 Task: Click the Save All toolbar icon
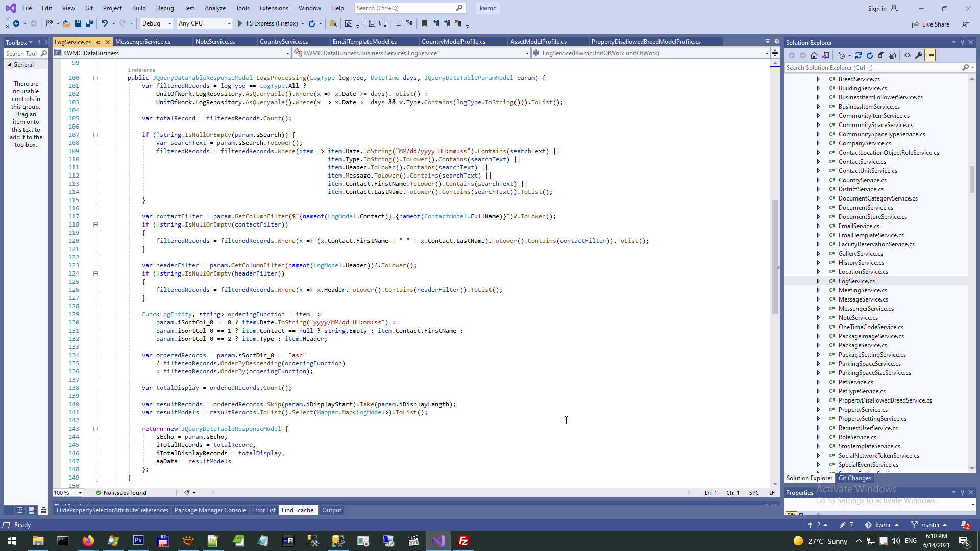coord(89,23)
